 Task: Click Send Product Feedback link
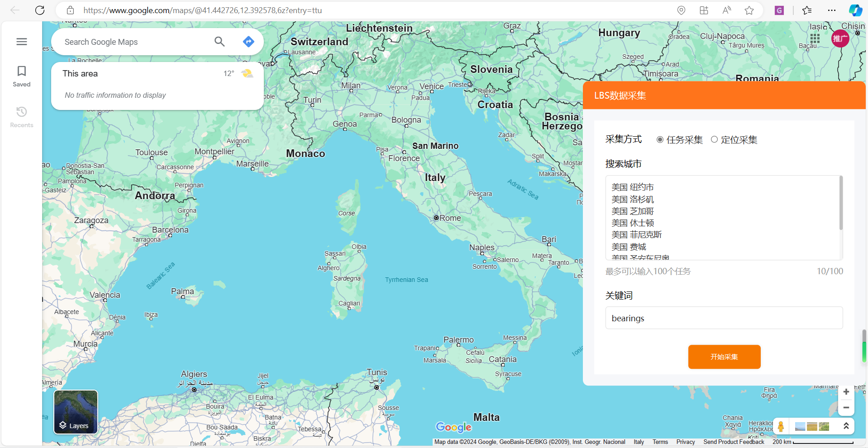click(734, 442)
